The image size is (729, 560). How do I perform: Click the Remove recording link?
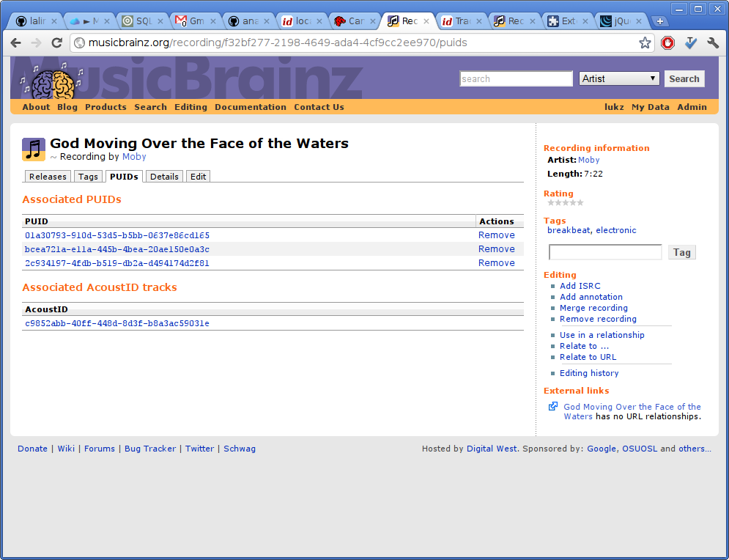[x=598, y=319]
